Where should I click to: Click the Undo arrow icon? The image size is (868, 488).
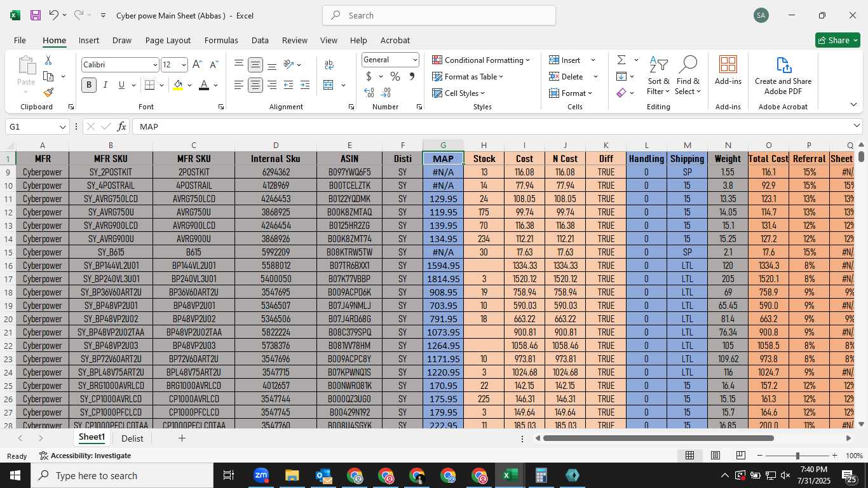click(54, 15)
